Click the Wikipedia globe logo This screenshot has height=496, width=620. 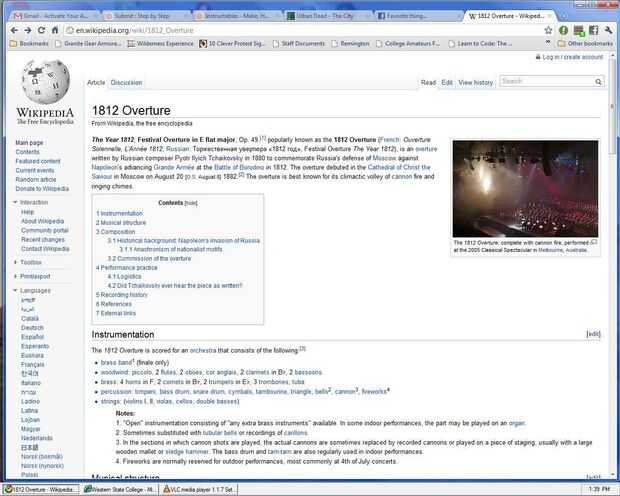pyautogui.click(x=45, y=81)
